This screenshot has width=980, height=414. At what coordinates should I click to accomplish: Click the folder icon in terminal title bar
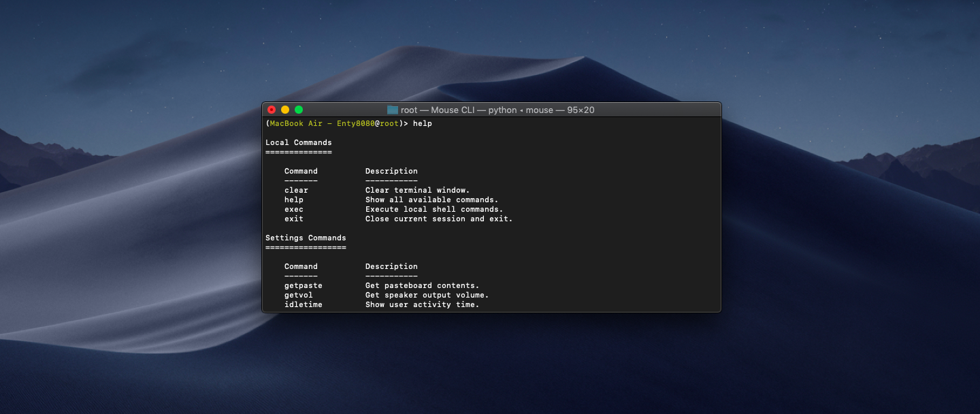click(393, 110)
